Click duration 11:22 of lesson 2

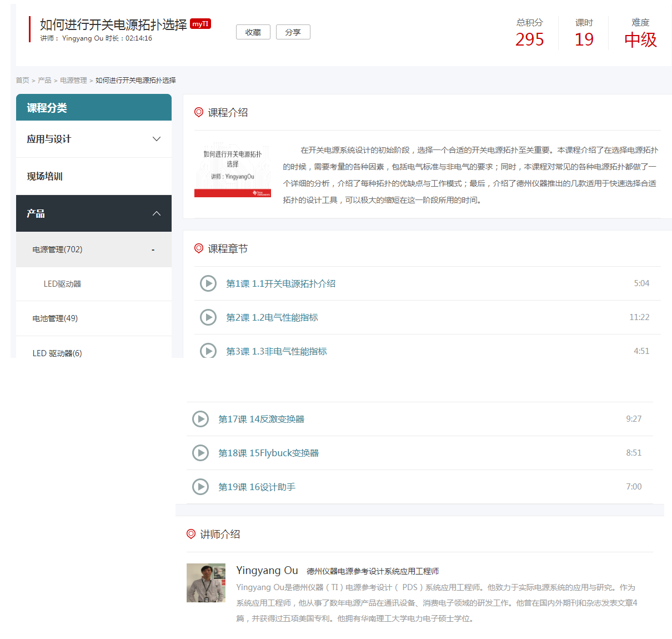pyautogui.click(x=639, y=317)
